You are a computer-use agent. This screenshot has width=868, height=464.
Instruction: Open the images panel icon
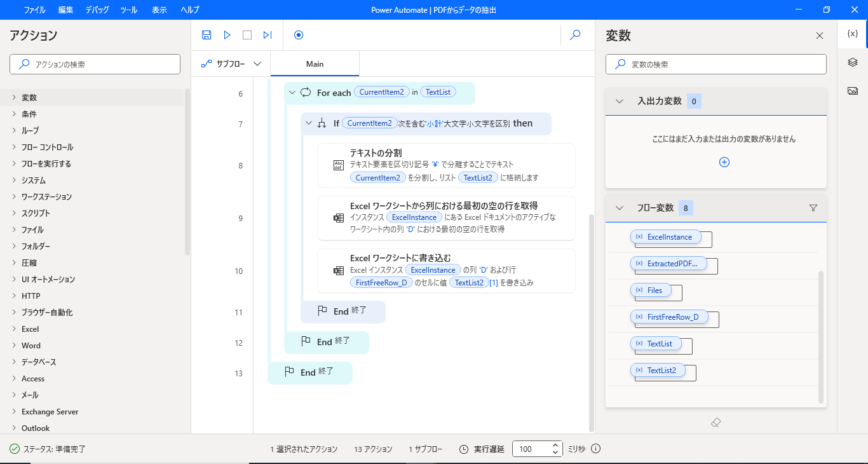tap(853, 91)
